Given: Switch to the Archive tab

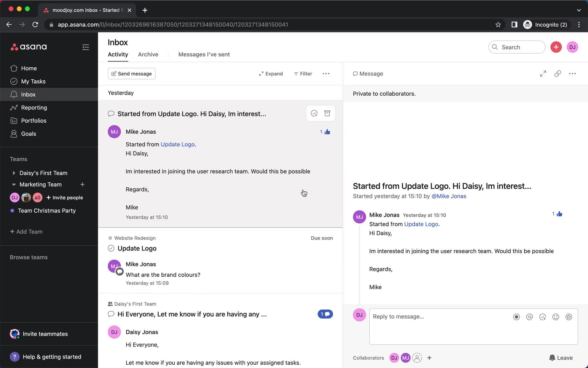Looking at the screenshot, I should pos(148,54).
